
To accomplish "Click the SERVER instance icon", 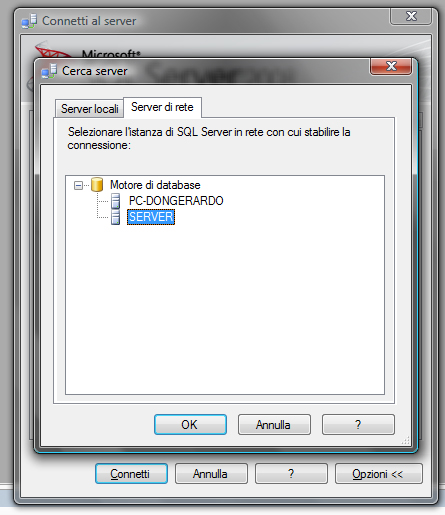I will tap(115, 217).
